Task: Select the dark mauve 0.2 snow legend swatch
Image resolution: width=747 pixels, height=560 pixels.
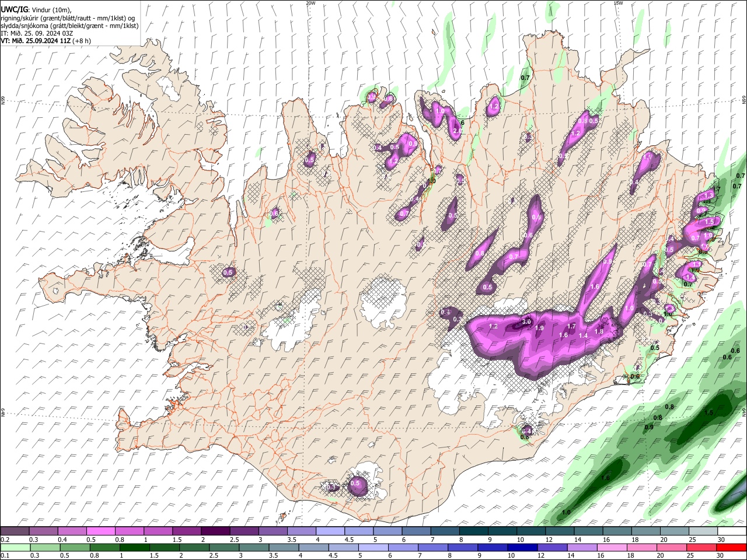Action: pyautogui.click(x=15, y=531)
